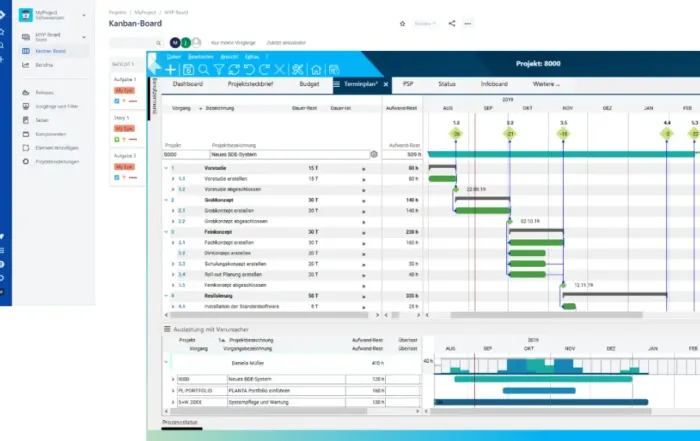700x441 pixels.
Task: Toggle the blue checkbox on Aufgabe 1 card
Action: click(117, 101)
